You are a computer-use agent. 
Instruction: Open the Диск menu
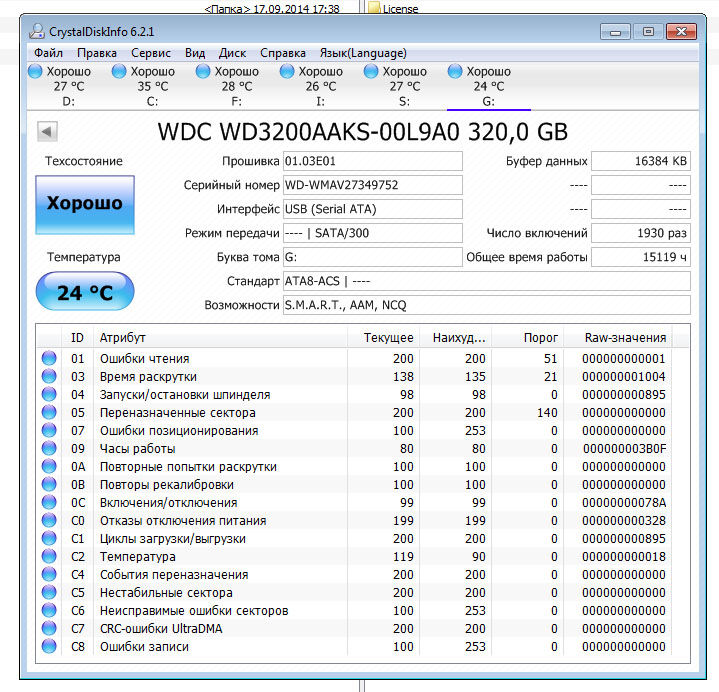tap(232, 53)
